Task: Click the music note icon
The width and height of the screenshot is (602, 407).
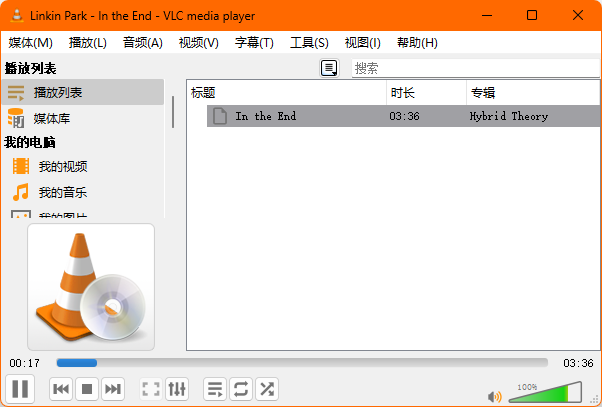Action: click(21, 192)
